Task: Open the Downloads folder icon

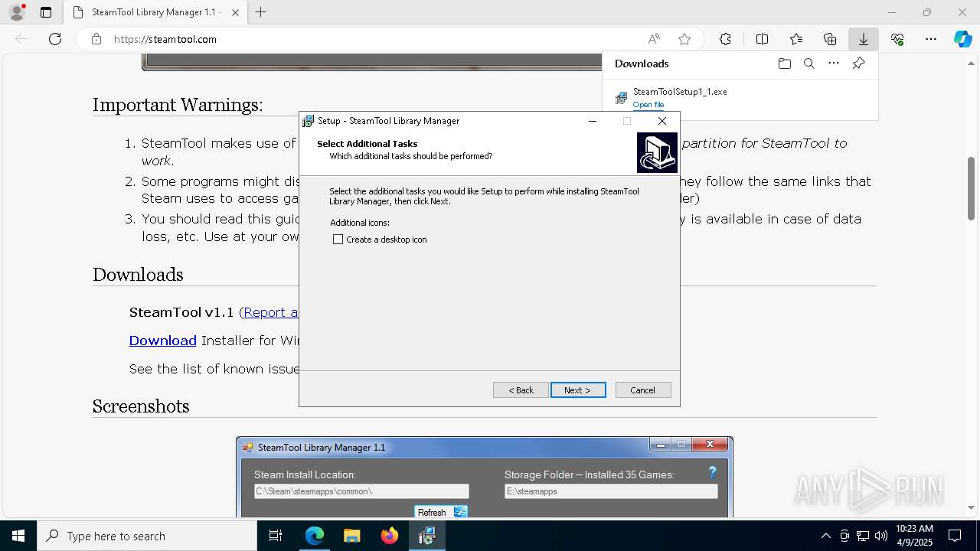Action: 784,64
